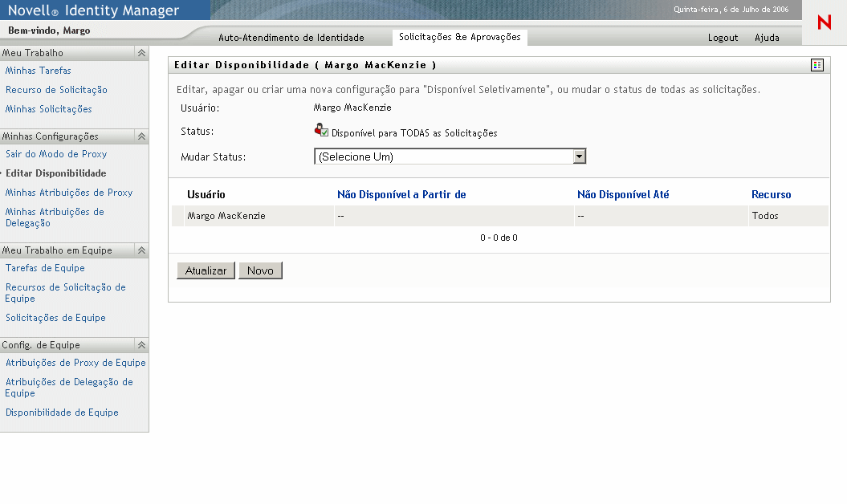847x504 pixels.
Task: Sort by Não Disponível a Partir de
Action: click(x=401, y=195)
